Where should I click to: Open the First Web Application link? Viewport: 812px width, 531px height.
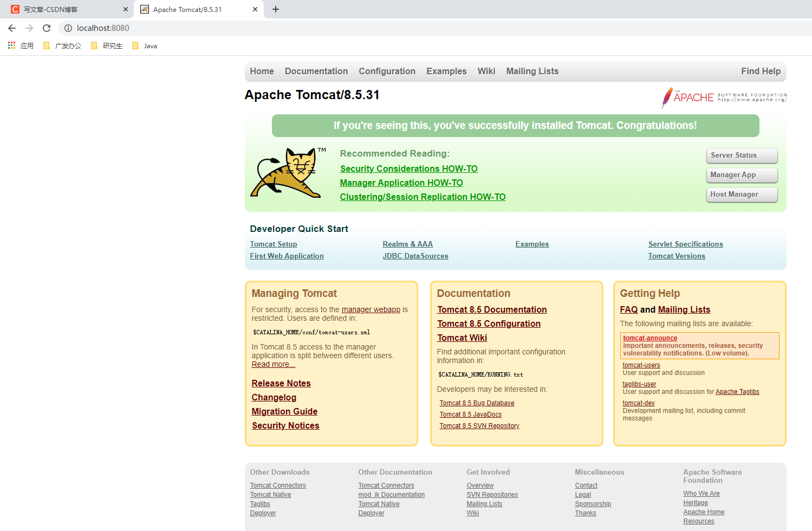tap(287, 256)
